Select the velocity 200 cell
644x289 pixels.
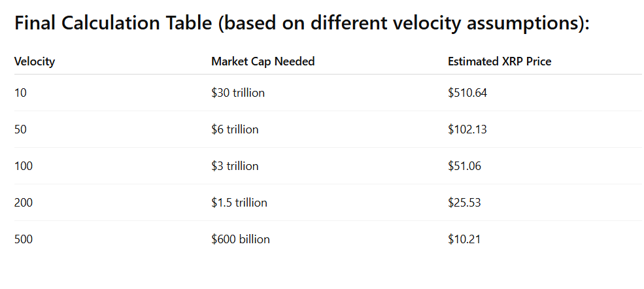click(x=24, y=203)
